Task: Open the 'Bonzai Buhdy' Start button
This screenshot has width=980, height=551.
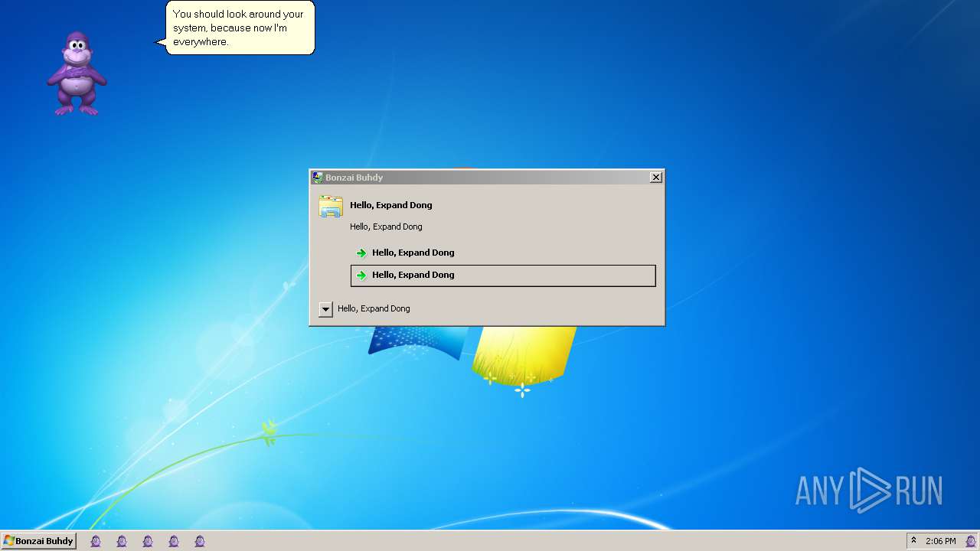Action: (x=38, y=541)
